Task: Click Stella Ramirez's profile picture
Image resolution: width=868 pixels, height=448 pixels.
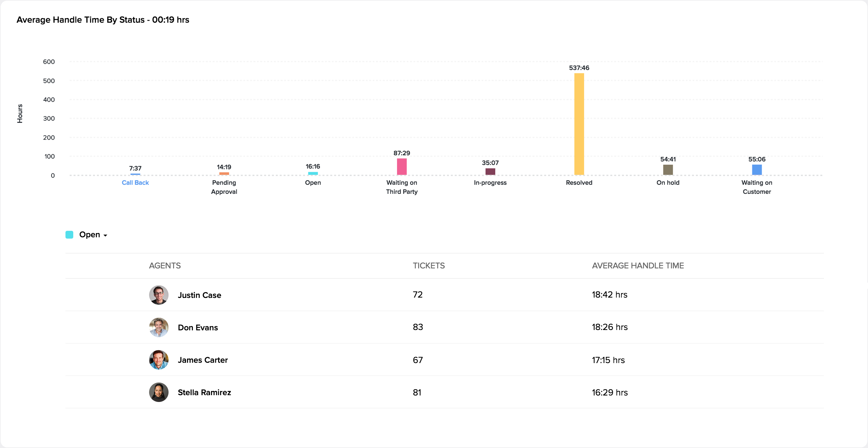Action: [x=159, y=392]
